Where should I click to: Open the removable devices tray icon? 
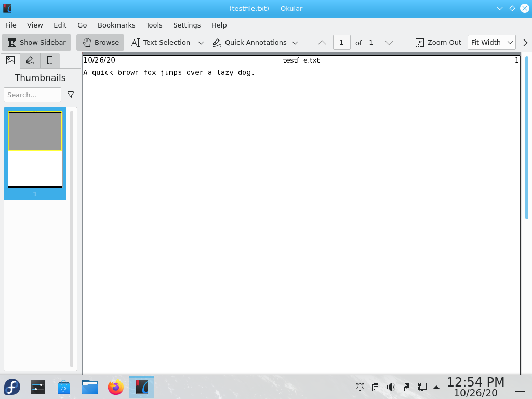[407, 387]
